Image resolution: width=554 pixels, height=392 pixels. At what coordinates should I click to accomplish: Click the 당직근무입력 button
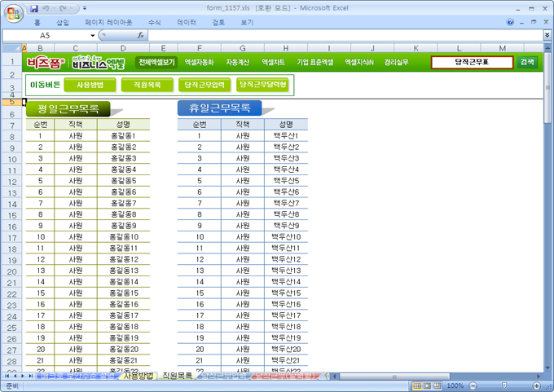tap(204, 84)
